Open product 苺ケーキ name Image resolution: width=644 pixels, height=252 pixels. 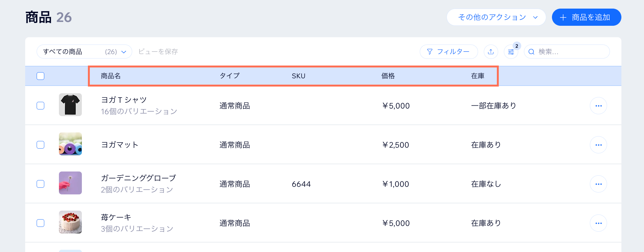pyautogui.click(x=116, y=217)
